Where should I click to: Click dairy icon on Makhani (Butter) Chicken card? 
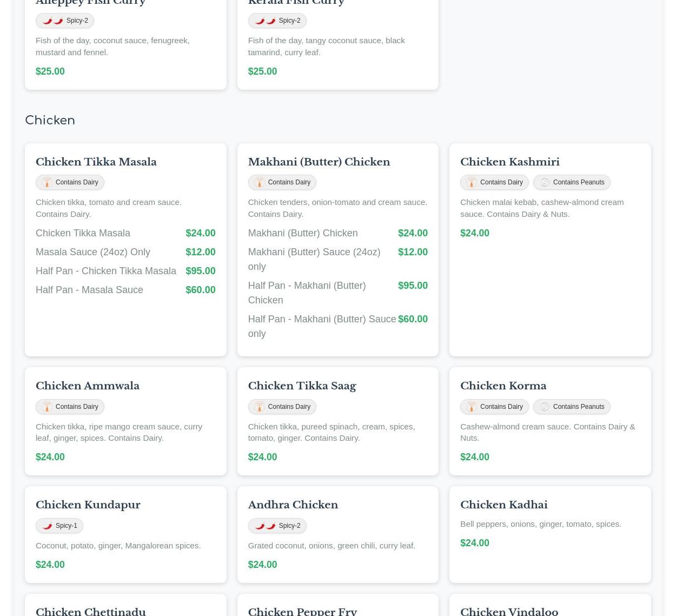pos(259,182)
